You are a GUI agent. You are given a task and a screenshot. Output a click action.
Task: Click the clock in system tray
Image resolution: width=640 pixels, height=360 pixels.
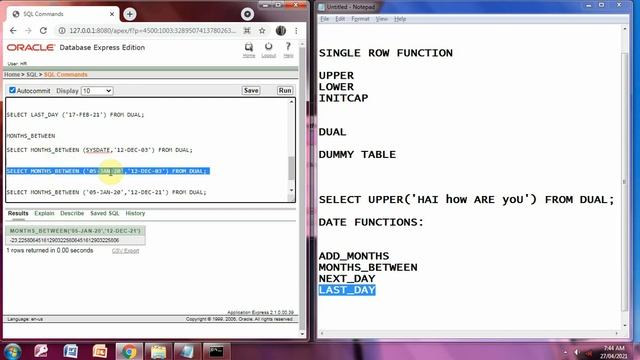[614, 352]
